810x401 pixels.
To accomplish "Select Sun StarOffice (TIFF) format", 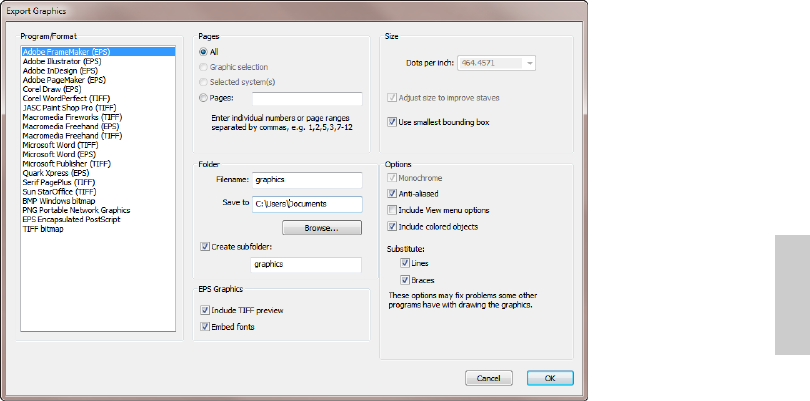I will 98,191.
